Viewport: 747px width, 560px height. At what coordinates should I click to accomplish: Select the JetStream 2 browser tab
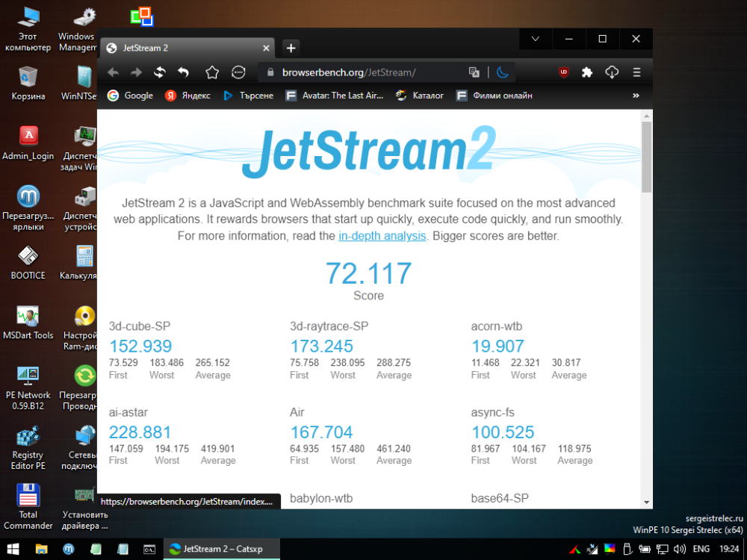point(187,48)
